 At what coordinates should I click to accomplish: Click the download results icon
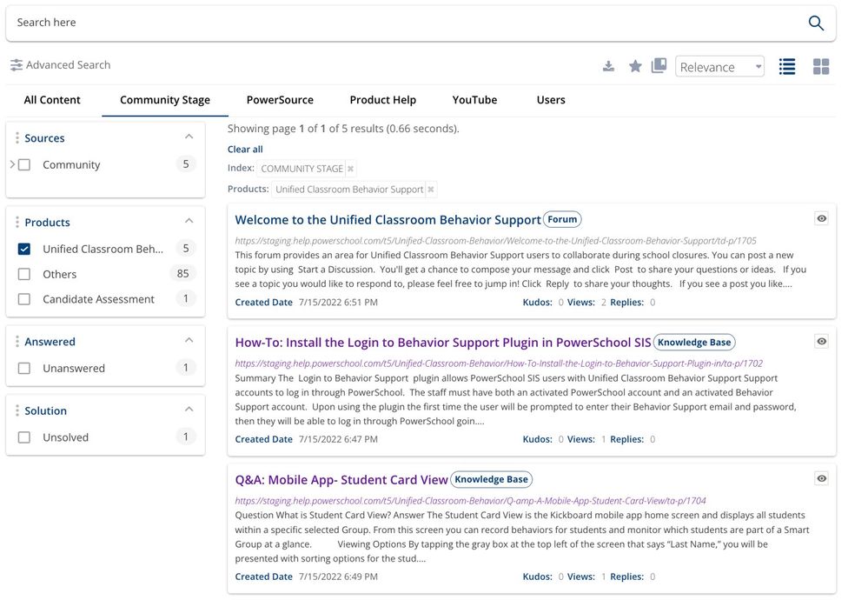point(608,67)
